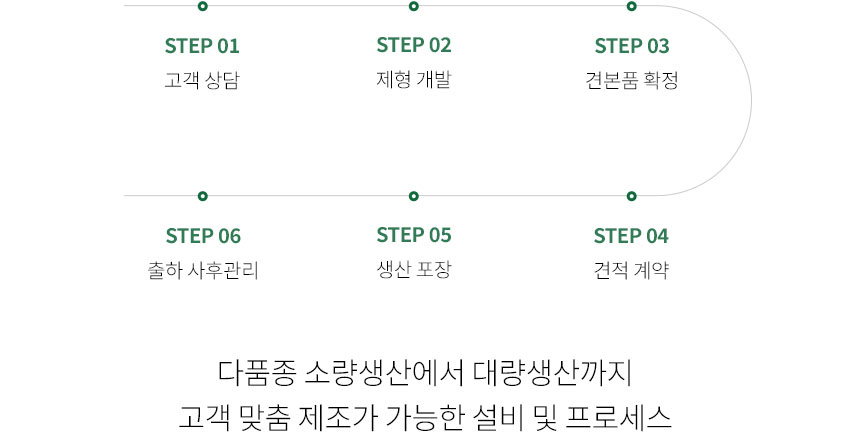Viewport: 850px width, 434px height.
Task: Click the 고객 상담 label
Action: [202, 80]
